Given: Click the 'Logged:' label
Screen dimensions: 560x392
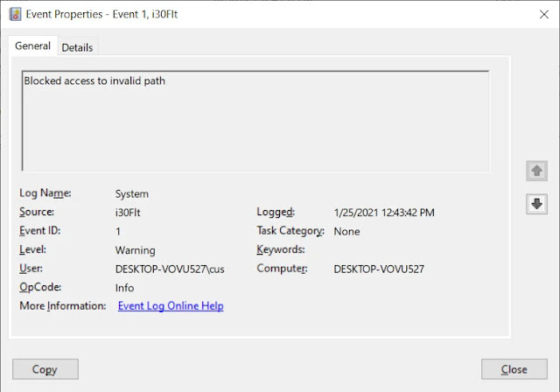Looking at the screenshot, I should point(276,212).
